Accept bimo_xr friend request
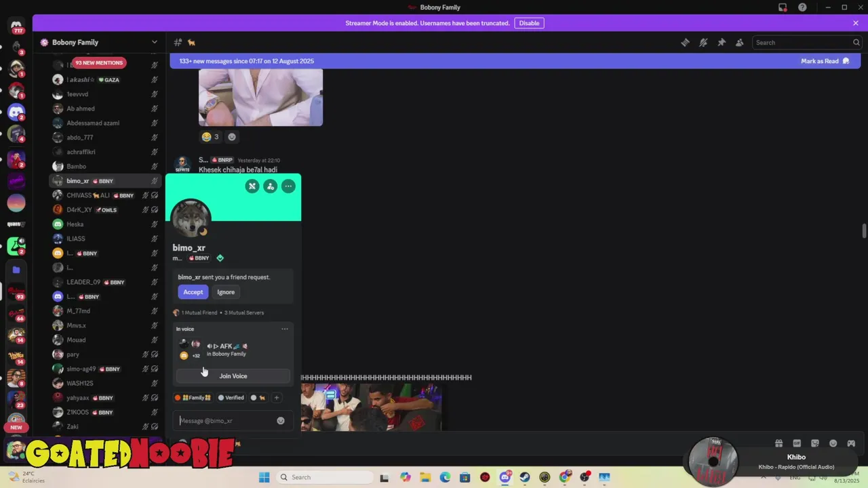This screenshot has height=488, width=868. point(193,292)
